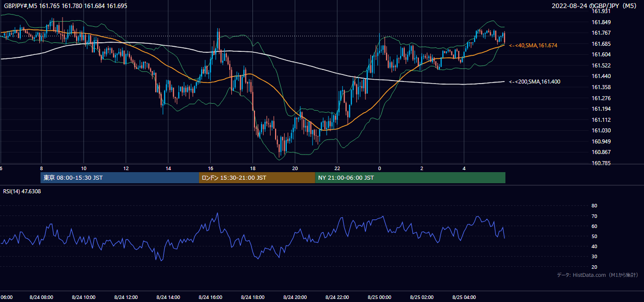644x302 pixels.
Task: Click RSI axis level 60
Action: (x=595, y=226)
